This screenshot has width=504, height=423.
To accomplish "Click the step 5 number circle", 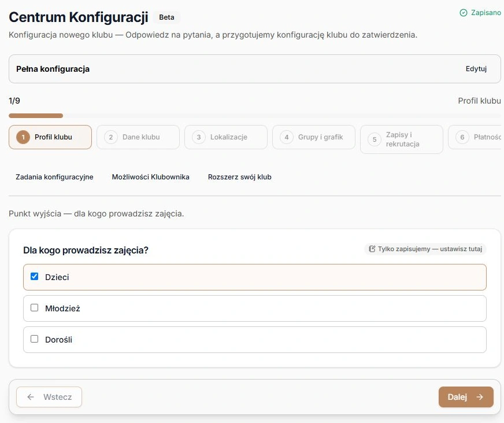I will [375, 139].
